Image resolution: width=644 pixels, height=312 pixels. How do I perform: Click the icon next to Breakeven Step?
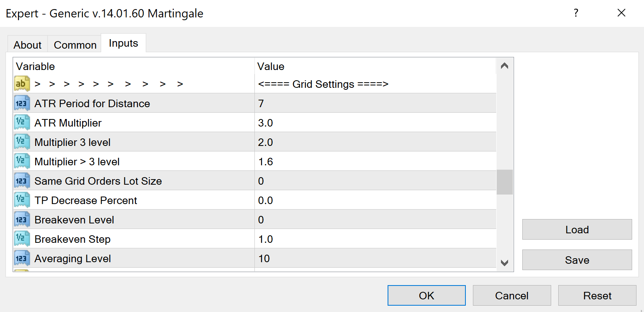(22, 239)
